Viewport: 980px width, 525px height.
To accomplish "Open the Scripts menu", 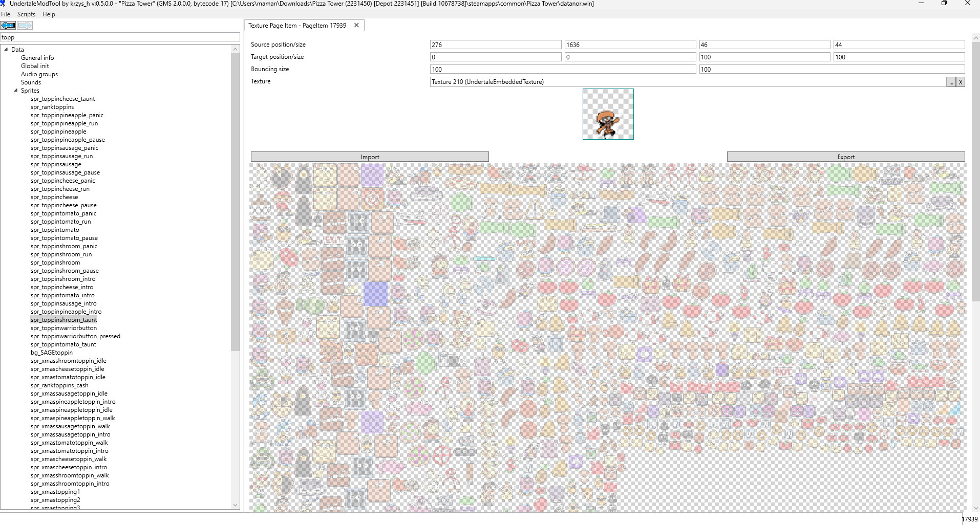I will point(26,14).
